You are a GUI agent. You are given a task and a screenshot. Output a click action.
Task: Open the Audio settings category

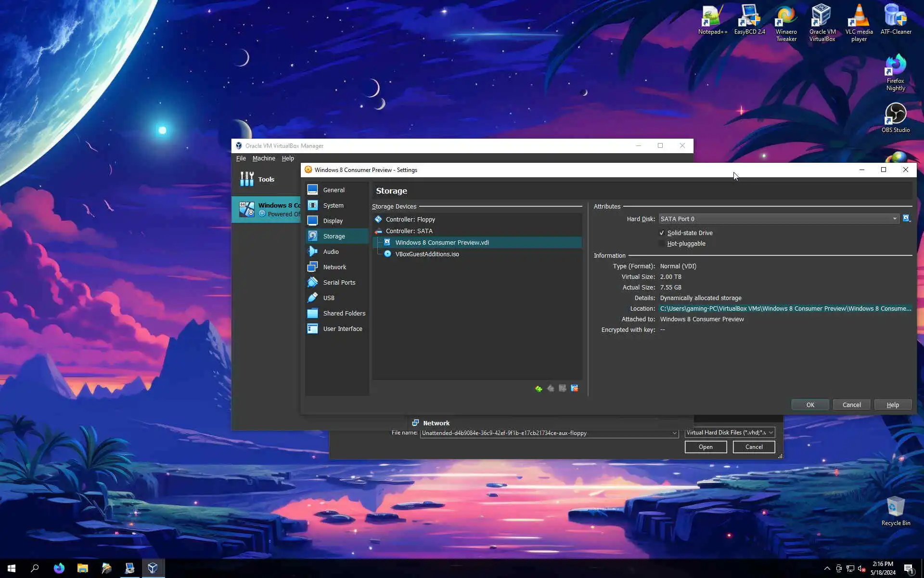point(331,251)
